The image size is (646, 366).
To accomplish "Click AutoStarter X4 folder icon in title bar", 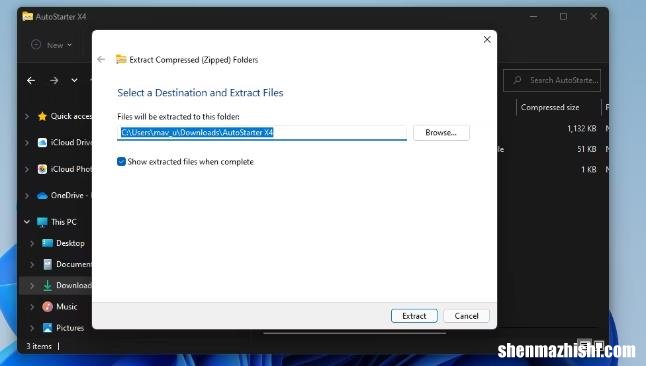I will (x=28, y=16).
